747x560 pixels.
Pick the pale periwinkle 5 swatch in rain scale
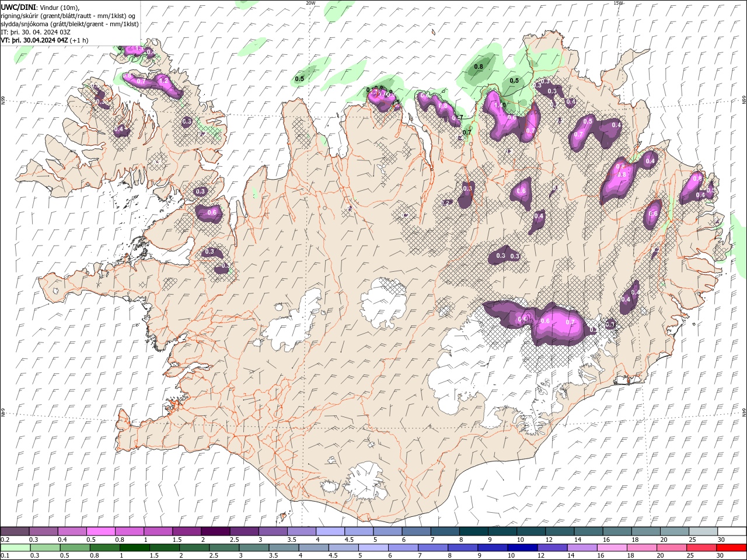pos(373,548)
